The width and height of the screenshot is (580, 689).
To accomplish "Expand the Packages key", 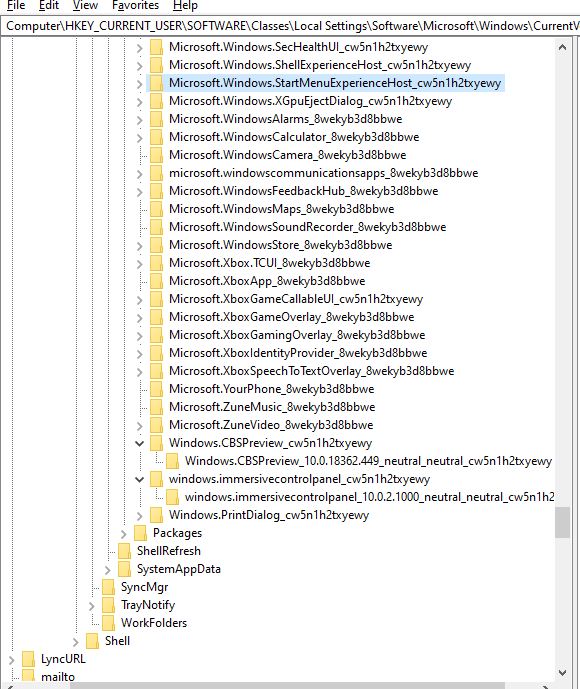I will click(x=123, y=533).
